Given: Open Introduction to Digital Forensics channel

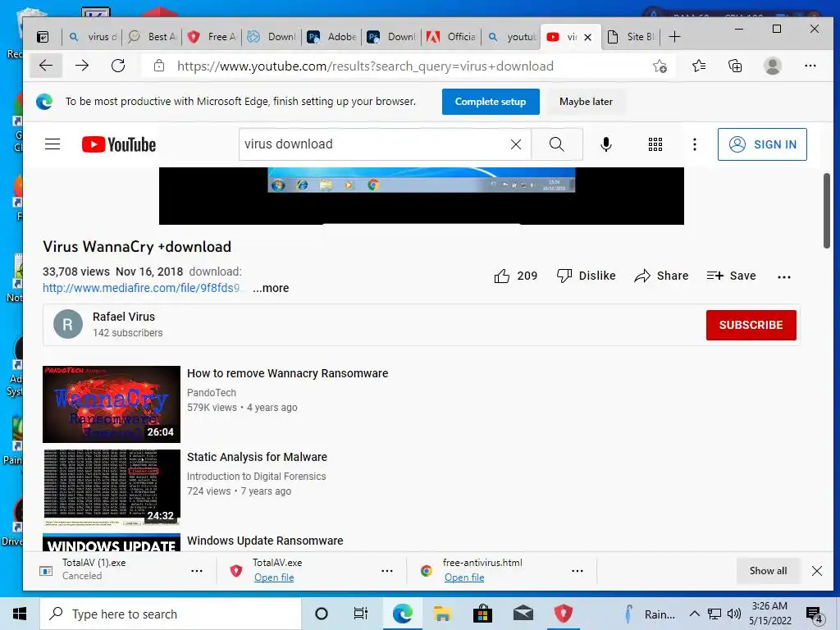Looking at the screenshot, I should coord(256,477).
